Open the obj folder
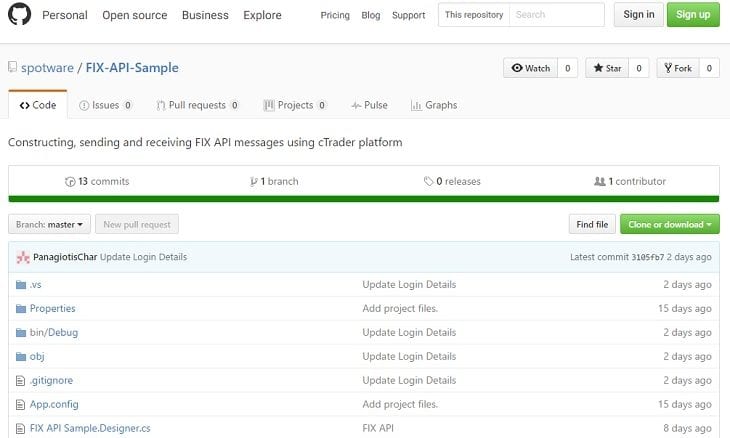This screenshot has height=438, width=730. [x=37, y=357]
